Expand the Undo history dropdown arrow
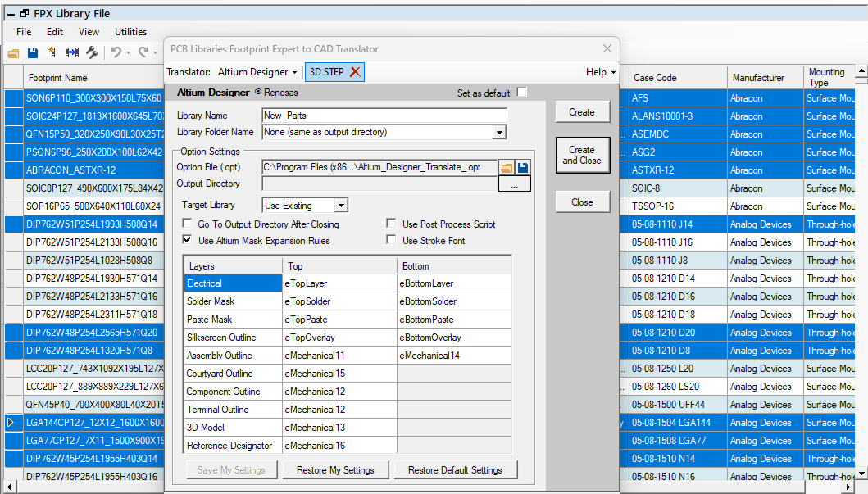Screen dimensions: 868x494 [129, 53]
